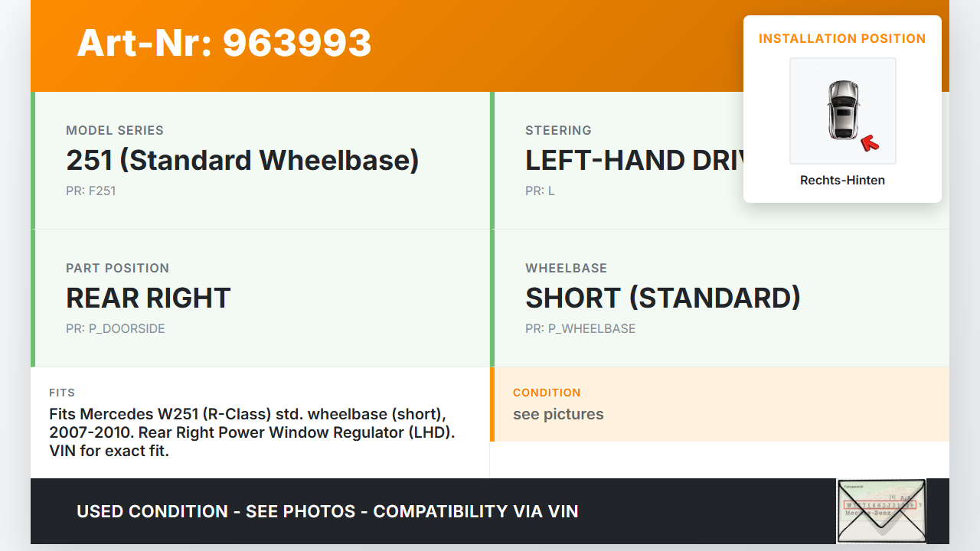Click the PR: L steering code

click(540, 191)
